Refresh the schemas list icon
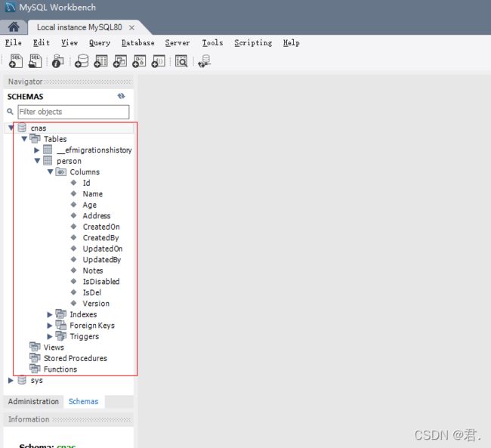The height and width of the screenshot is (448, 491). (x=121, y=96)
